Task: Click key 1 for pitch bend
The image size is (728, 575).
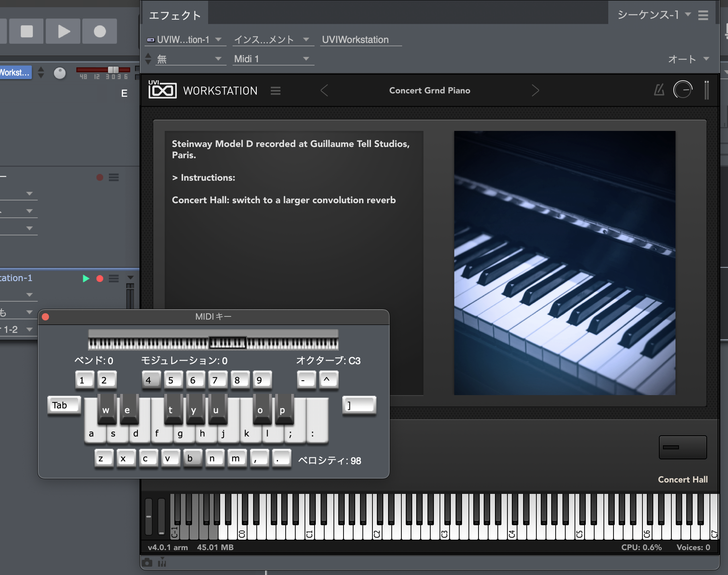Action: pos(84,380)
